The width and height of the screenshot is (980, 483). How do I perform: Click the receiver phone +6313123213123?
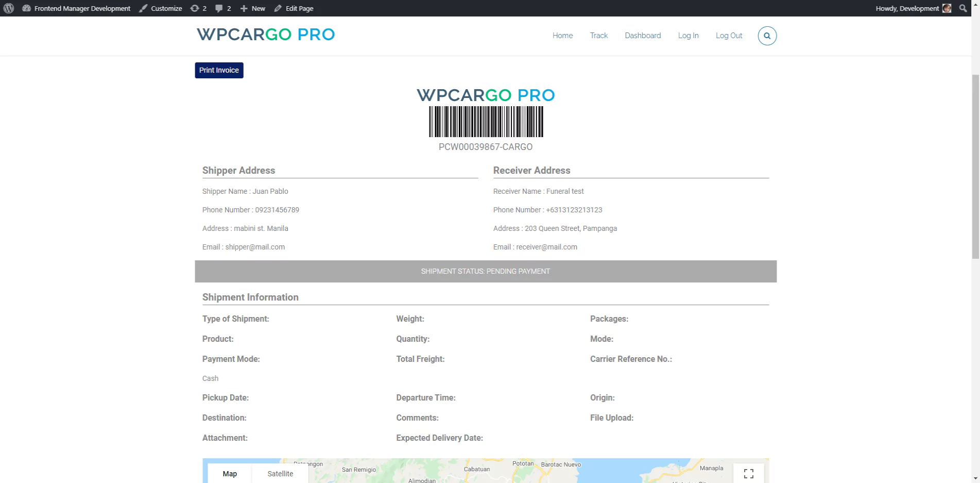[574, 210]
